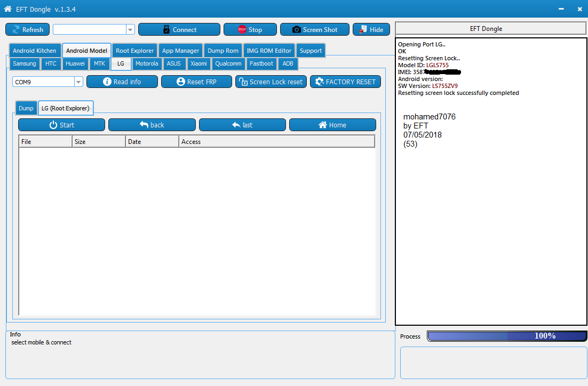Open the device selection dropdown arrow
Viewport: 588px width, 386px height.
[130, 30]
